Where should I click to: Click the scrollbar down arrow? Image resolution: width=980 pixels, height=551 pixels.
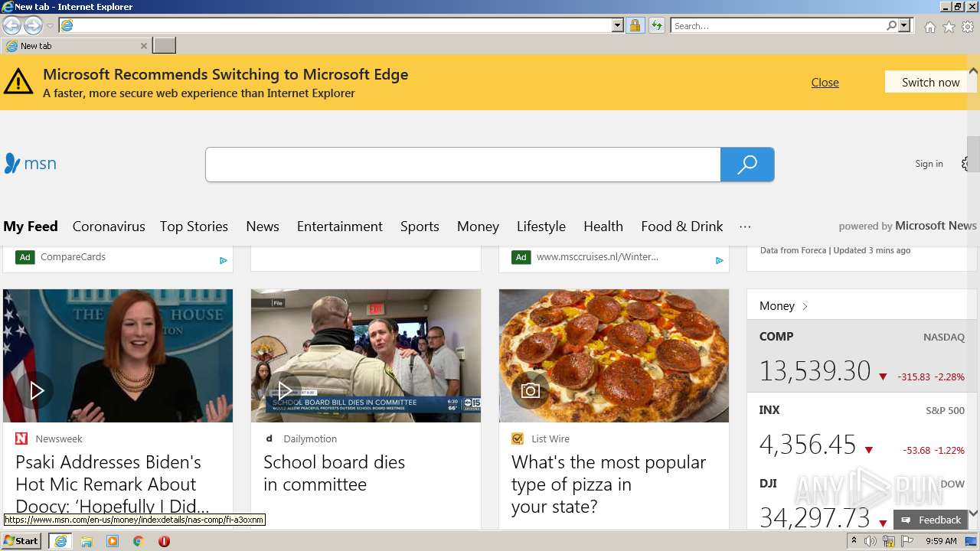(x=973, y=514)
